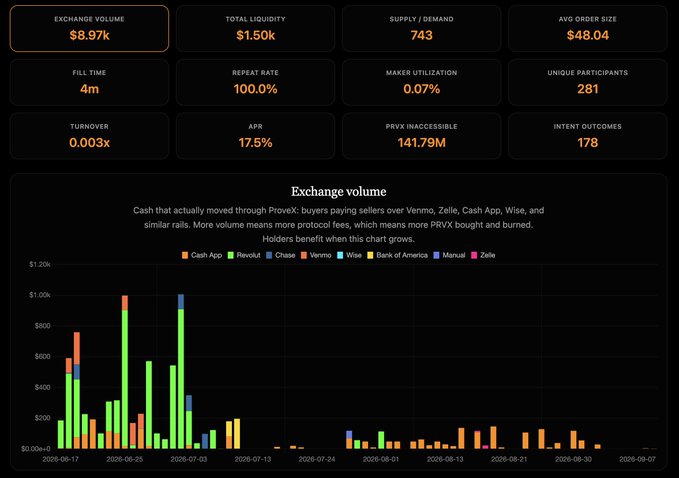
Task: Toggle the Venmo legend swatch
Action: click(x=304, y=255)
